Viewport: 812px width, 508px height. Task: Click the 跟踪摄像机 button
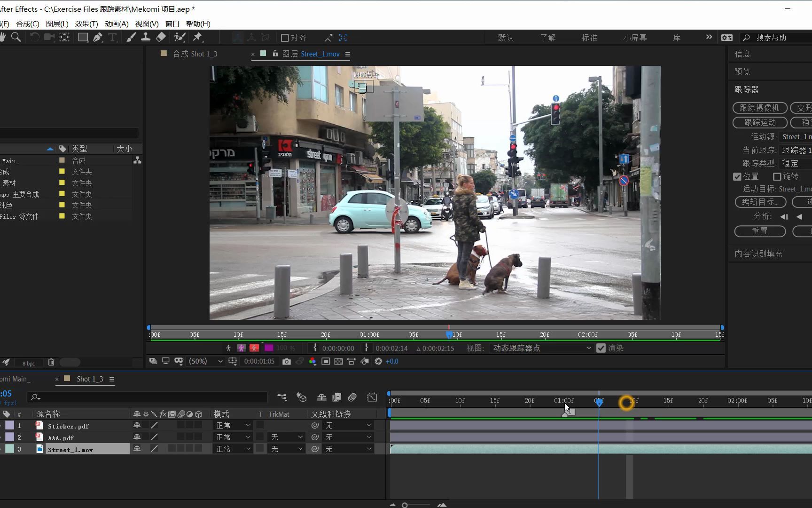759,108
